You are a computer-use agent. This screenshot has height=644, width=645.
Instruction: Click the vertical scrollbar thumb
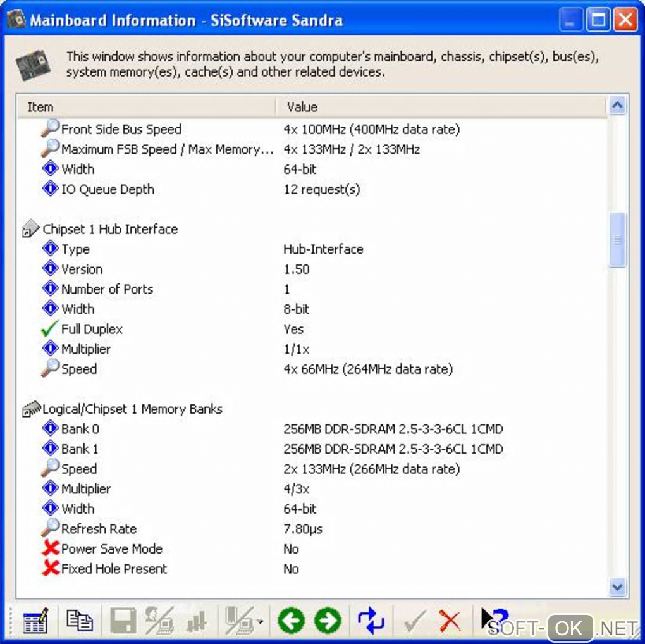pos(617,240)
